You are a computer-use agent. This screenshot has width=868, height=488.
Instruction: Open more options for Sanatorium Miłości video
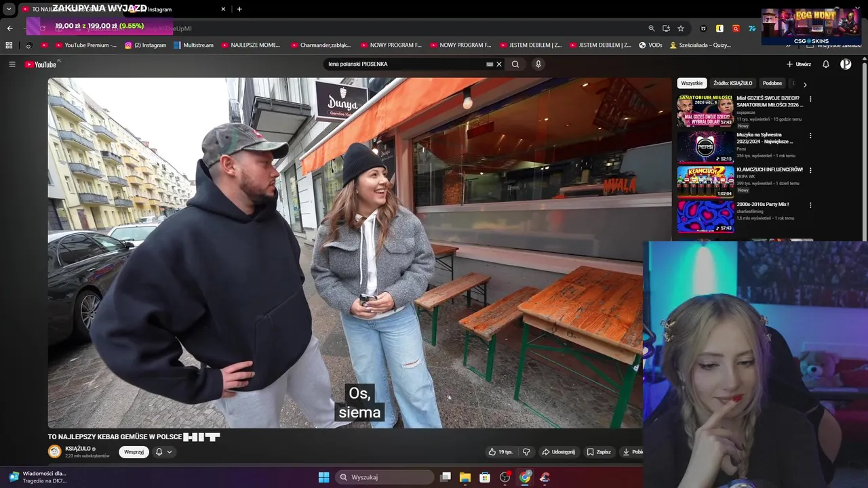pyautogui.click(x=810, y=99)
